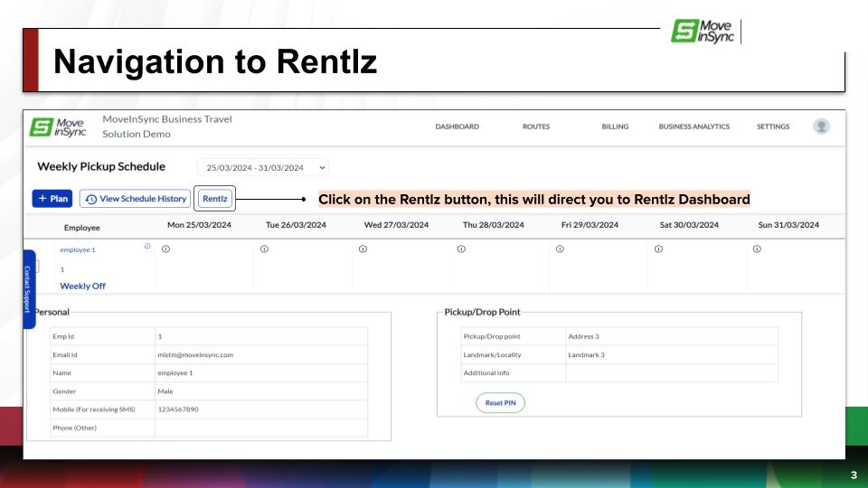Open View Schedule History
The image size is (868, 488).
(135, 199)
